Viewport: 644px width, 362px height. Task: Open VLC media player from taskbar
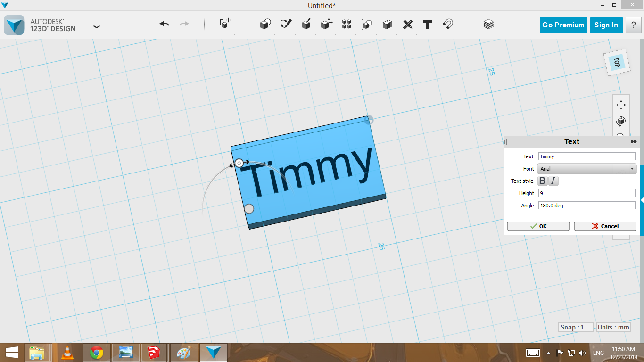pos(68,353)
